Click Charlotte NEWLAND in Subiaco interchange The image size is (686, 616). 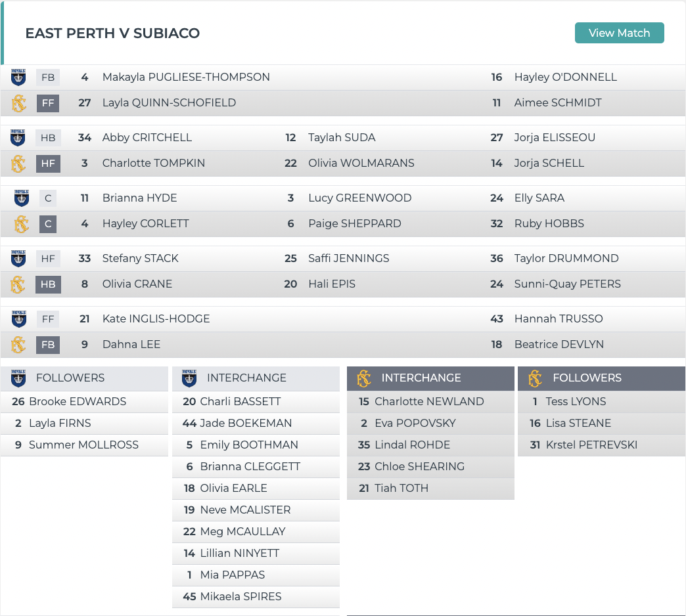pos(429,401)
